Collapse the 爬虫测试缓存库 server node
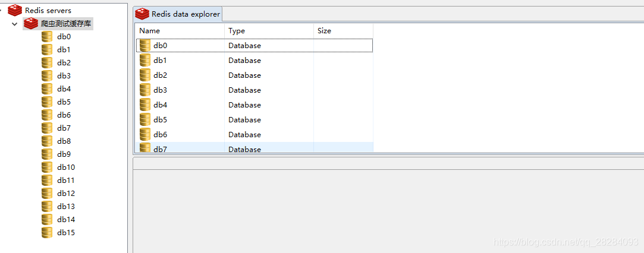The height and width of the screenshot is (253, 644). point(15,24)
